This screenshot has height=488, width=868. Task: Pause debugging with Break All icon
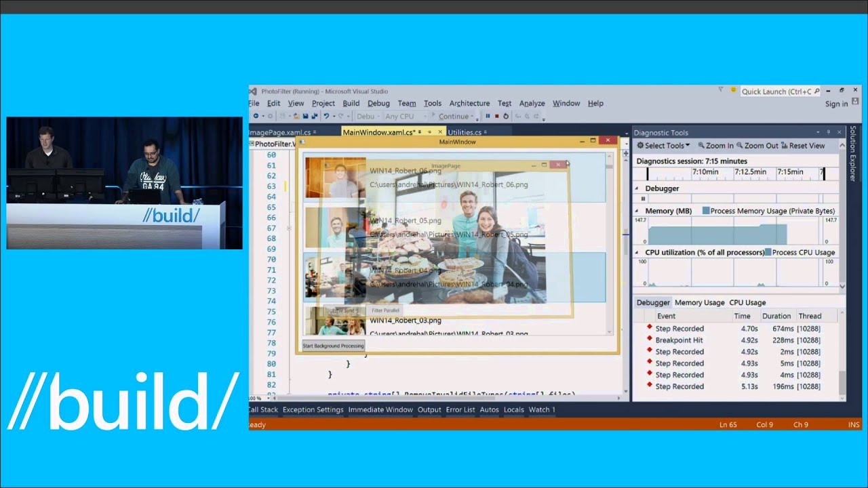(x=488, y=116)
